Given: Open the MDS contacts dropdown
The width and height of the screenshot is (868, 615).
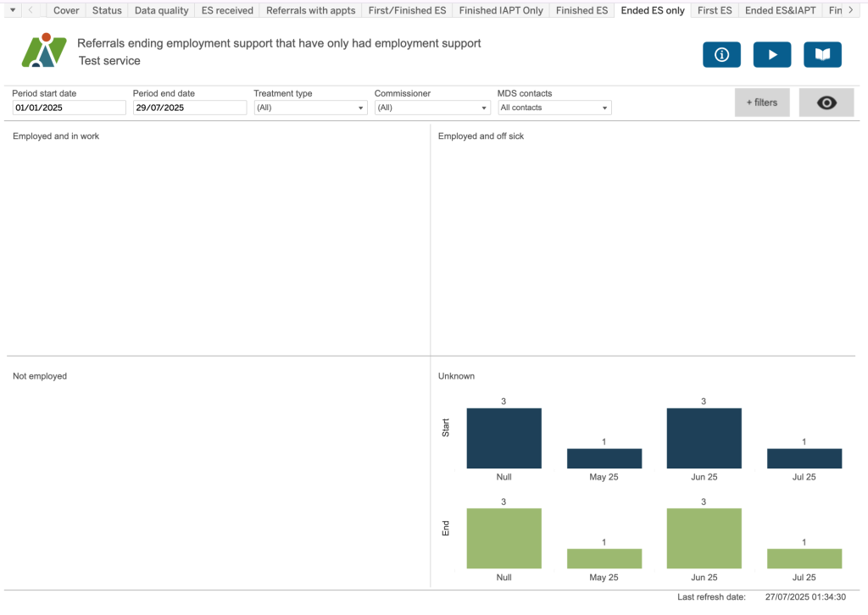Looking at the screenshot, I should point(554,108).
